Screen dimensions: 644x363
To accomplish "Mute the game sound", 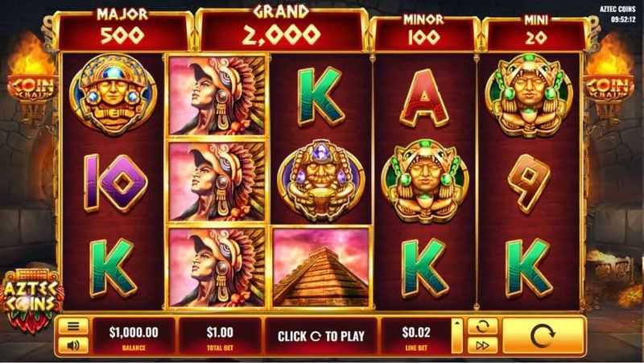I will 73,345.
